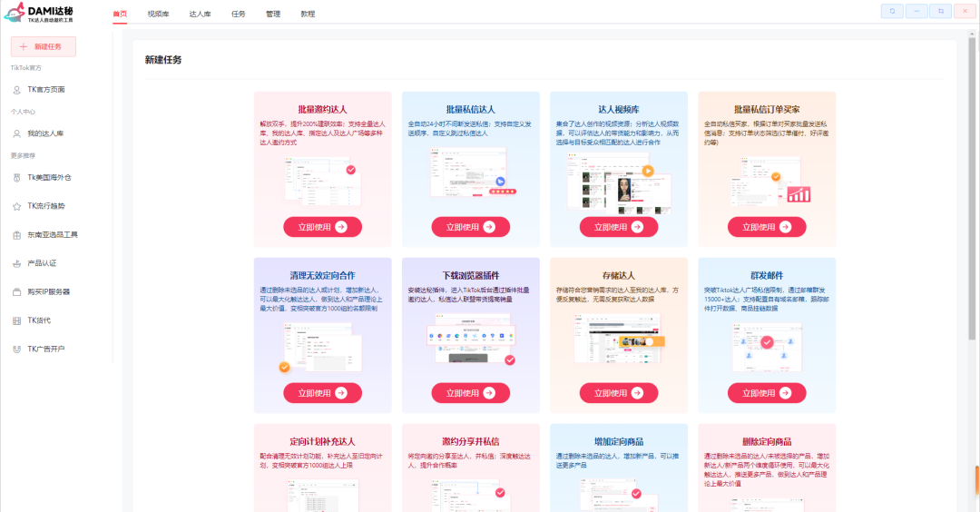Click the 新建任务 button in sidebar
The width and height of the screenshot is (980, 512).
tap(43, 46)
